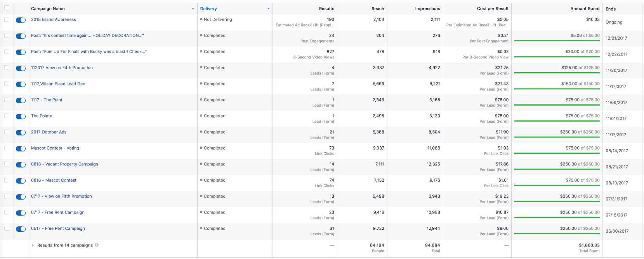
Task: Open the 112017 View on Fifth Promotion link
Action: 62,68
